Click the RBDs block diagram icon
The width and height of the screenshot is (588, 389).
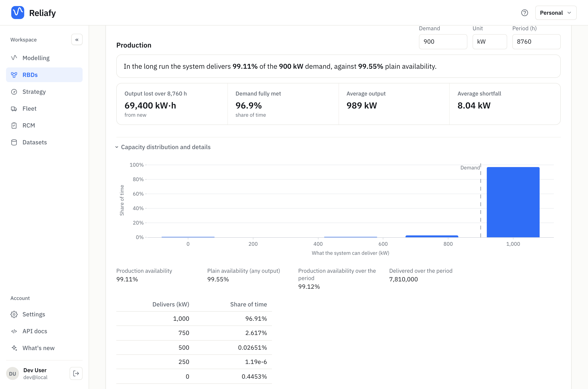(14, 75)
